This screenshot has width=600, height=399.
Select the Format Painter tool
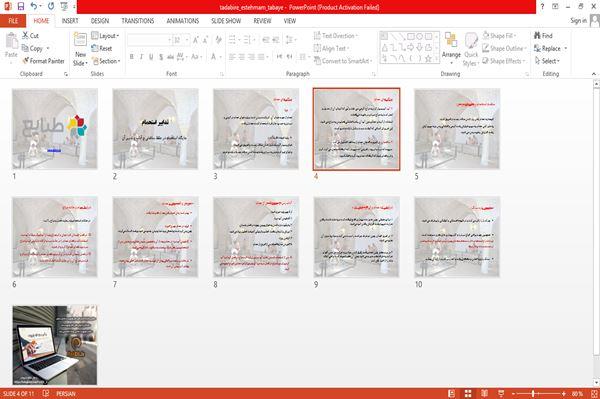43,61
